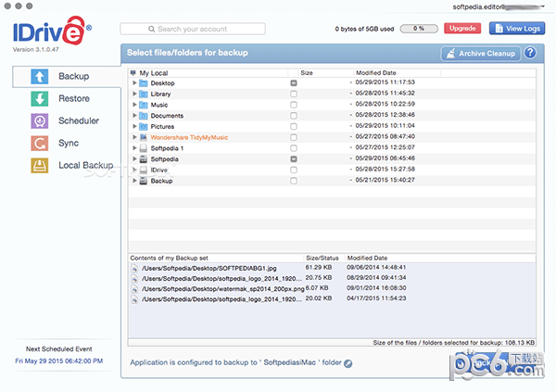Click the Library folder icon
556x392 pixels.
(144, 94)
